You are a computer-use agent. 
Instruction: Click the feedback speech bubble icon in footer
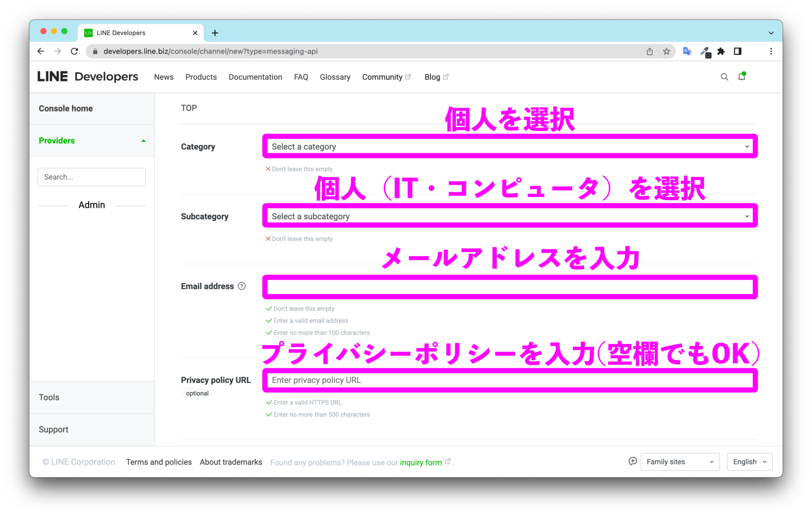[632, 461]
